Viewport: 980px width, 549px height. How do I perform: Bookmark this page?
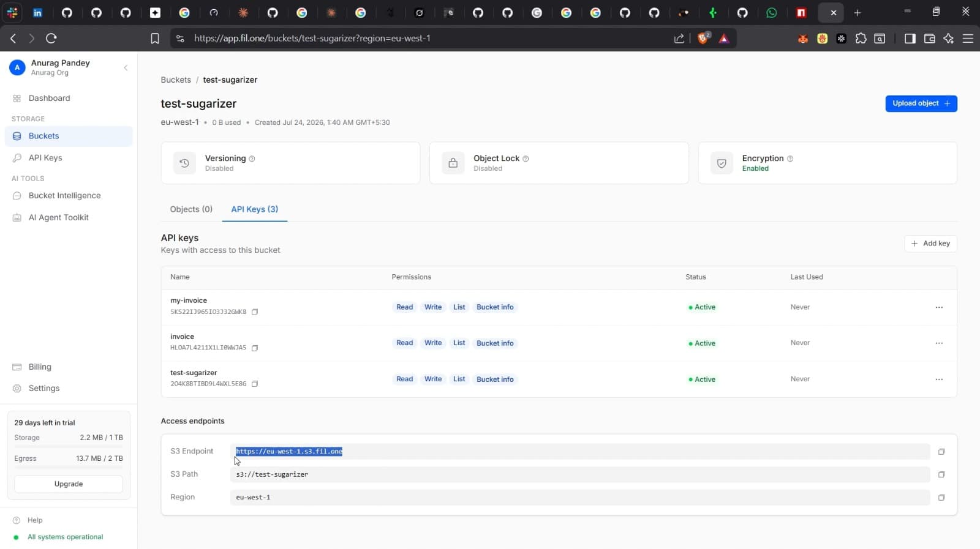click(155, 39)
